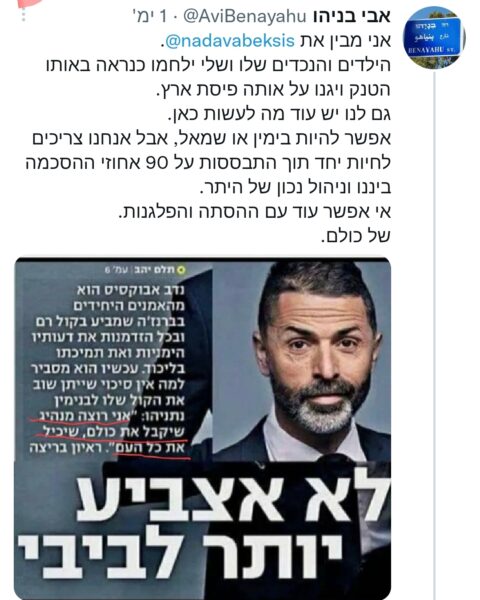The width and height of the screenshot is (480, 600).
Task: Click the tweet's last line של כולם
Action: tap(356, 236)
